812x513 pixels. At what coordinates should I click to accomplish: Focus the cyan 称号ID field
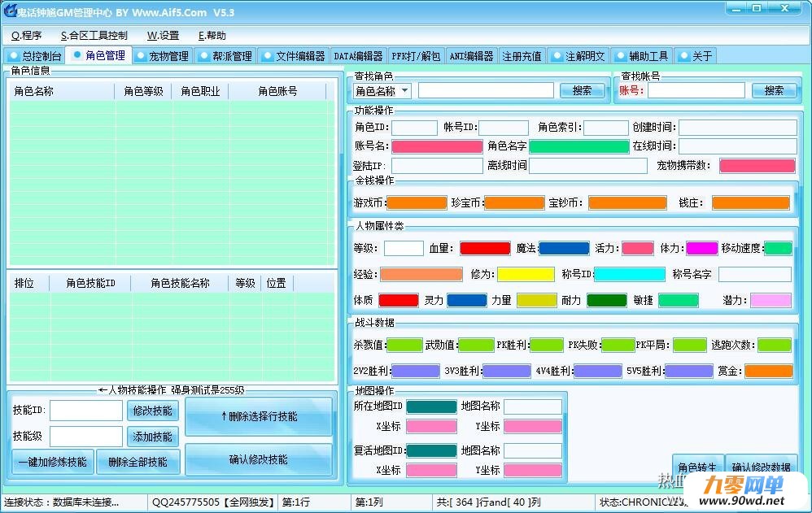pyautogui.click(x=630, y=274)
